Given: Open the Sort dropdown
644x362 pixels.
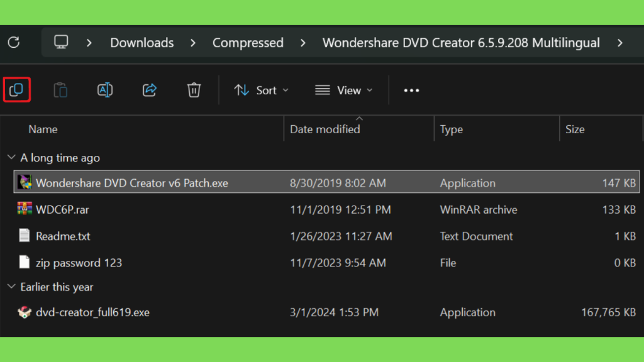Looking at the screenshot, I should point(261,90).
